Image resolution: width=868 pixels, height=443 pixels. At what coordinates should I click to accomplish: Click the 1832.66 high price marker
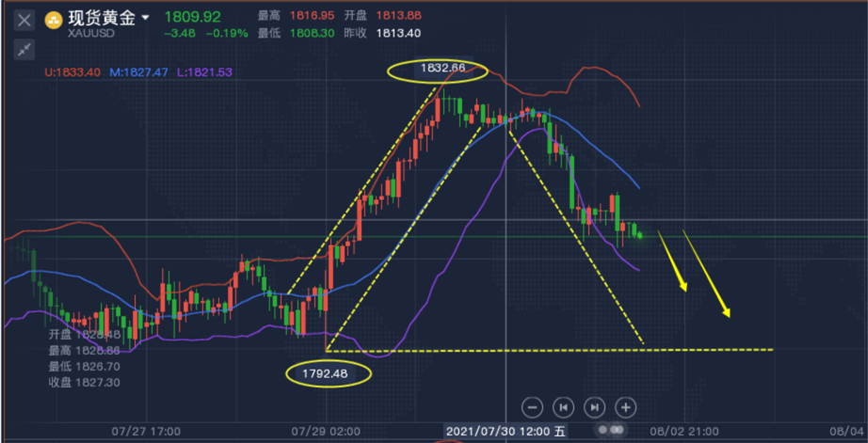439,70
